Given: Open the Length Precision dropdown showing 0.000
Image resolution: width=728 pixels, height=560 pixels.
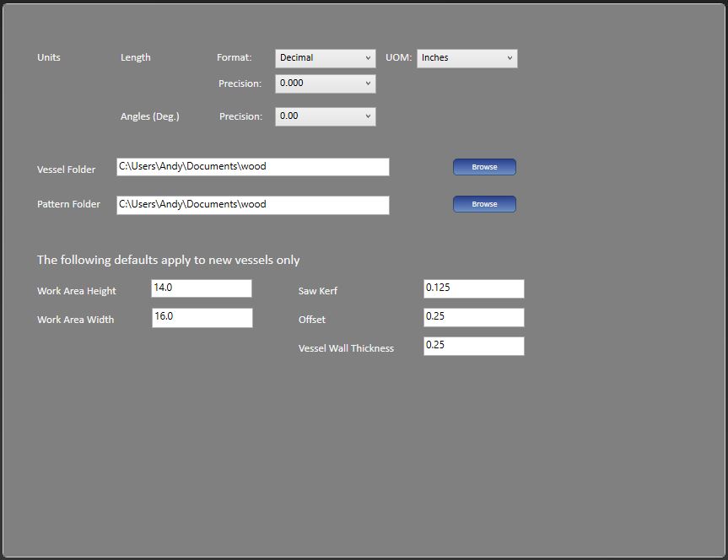Looking at the screenshot, I should [325, 83].
